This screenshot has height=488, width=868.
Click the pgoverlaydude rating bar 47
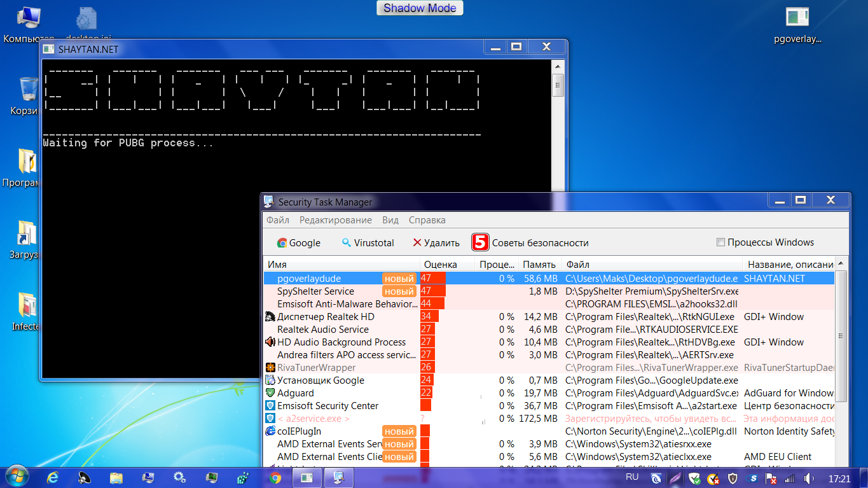[x=433, y=279]
